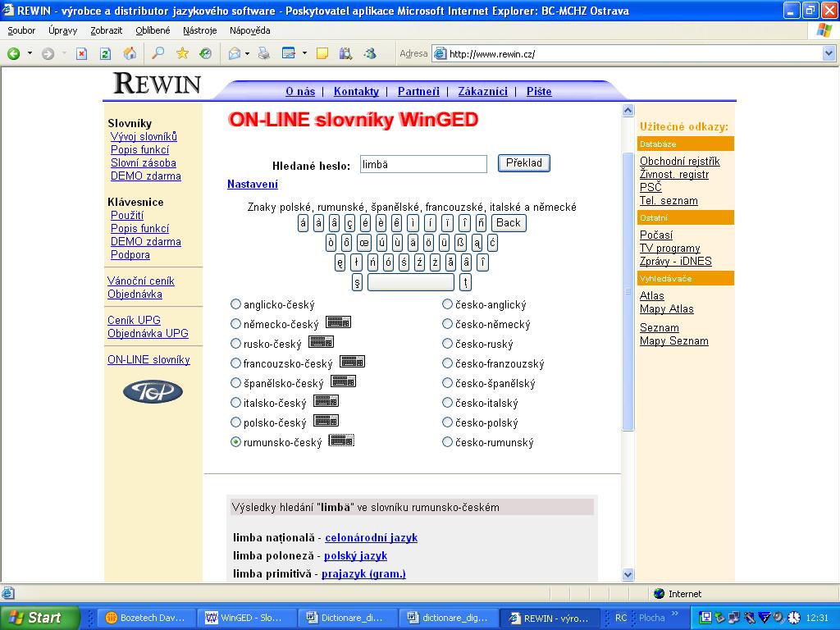Viewport: 840px width, 630px height.
Task: Click the clock icon in the system tray
Action: click(793, 618)
